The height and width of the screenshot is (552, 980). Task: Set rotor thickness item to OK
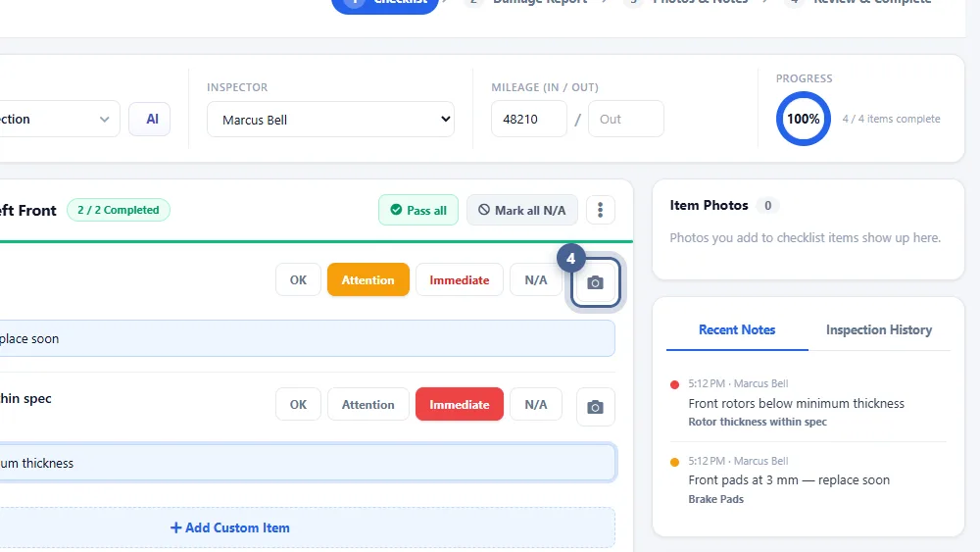(x=298, y=405)
